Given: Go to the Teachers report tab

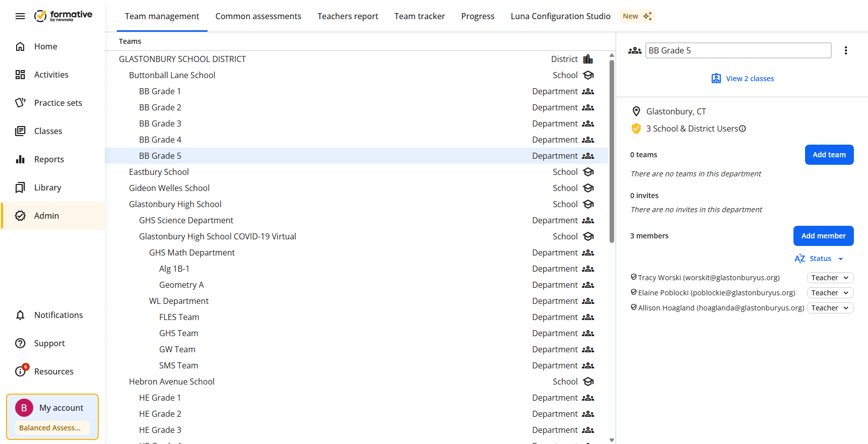Looking at the screenshot, I should click(348, 16).
